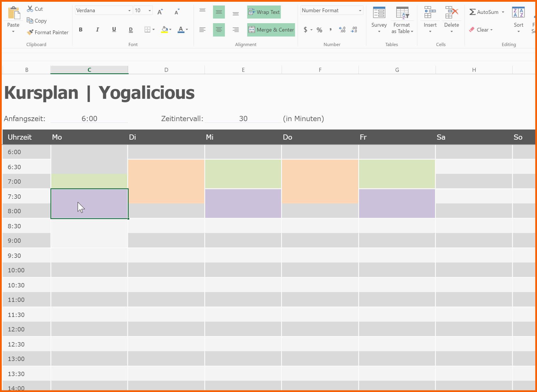This screenshot has height=392, width=537.
Task: Copy the selection
Action: click(x=37, y=21)
